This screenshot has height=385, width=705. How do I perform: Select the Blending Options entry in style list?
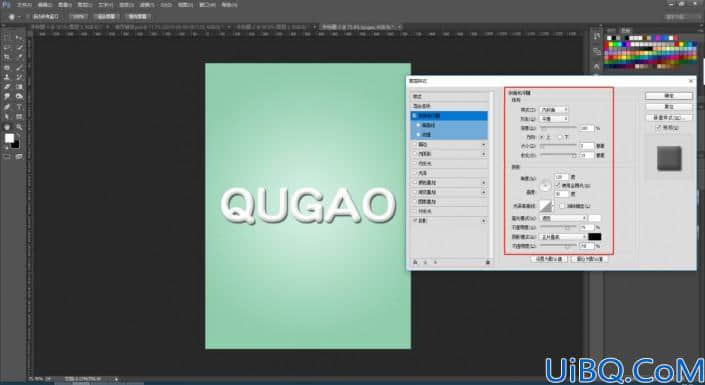(x=449, y=106)
